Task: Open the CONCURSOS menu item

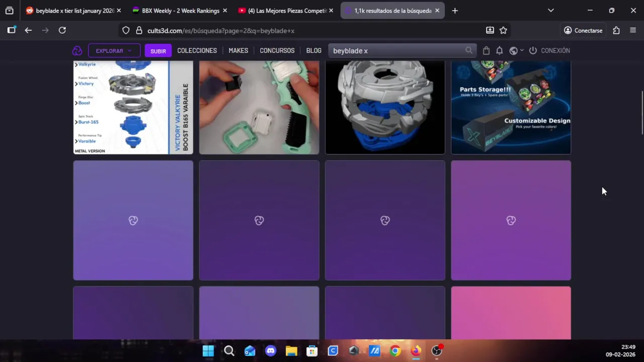Action: (277, 51)
